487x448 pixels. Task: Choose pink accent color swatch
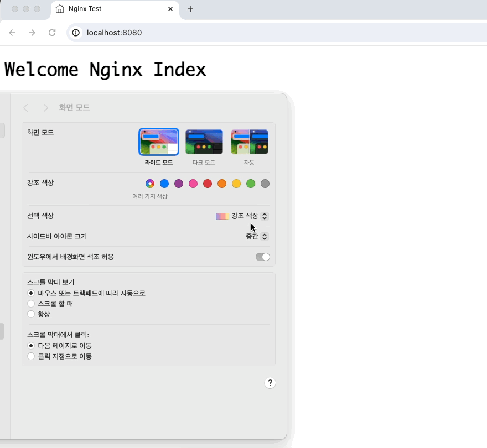193,184
